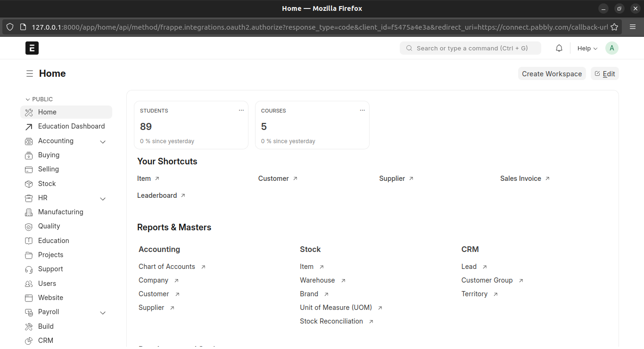Open the notifications bell
Viewport: 644px width, 349px height.
pos(559,48)
